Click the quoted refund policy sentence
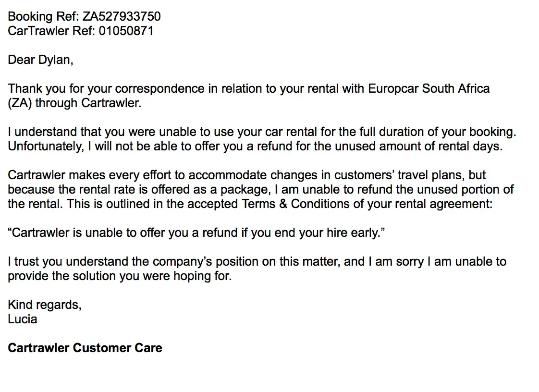 click(196, 233)
